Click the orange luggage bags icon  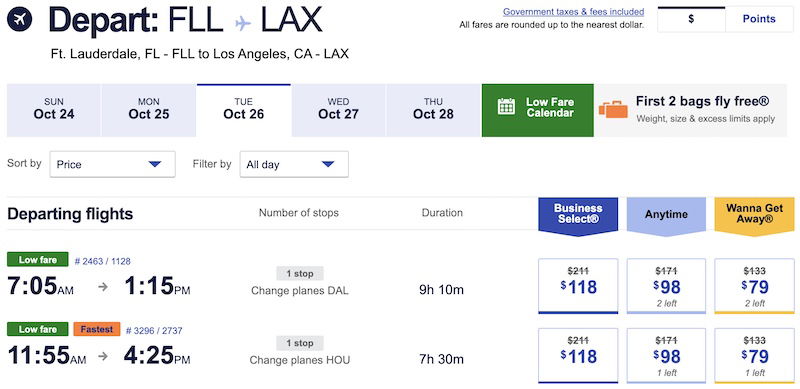point(613,109)
